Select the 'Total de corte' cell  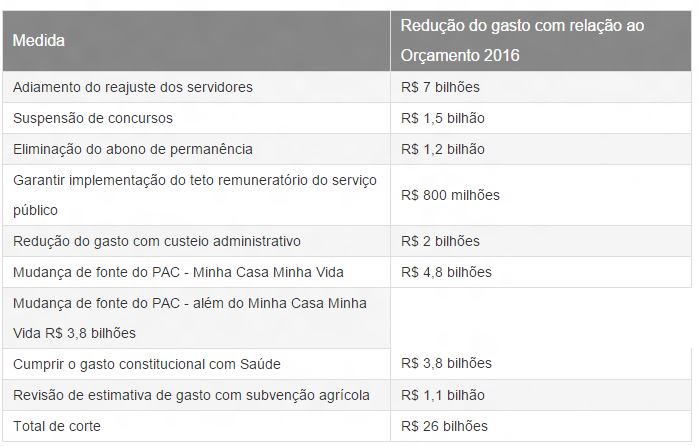point(57,426)
